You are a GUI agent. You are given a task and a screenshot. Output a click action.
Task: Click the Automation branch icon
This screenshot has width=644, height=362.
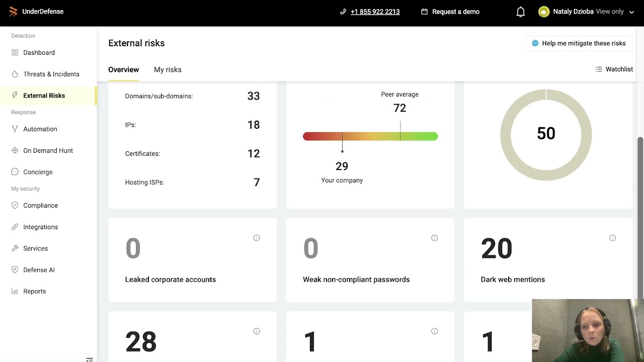[x=15, y=129]
